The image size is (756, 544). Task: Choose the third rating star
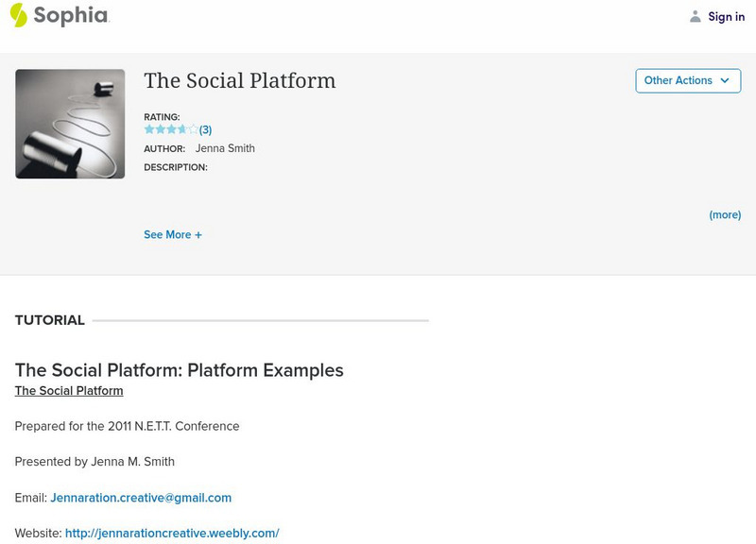click(171, 129)
